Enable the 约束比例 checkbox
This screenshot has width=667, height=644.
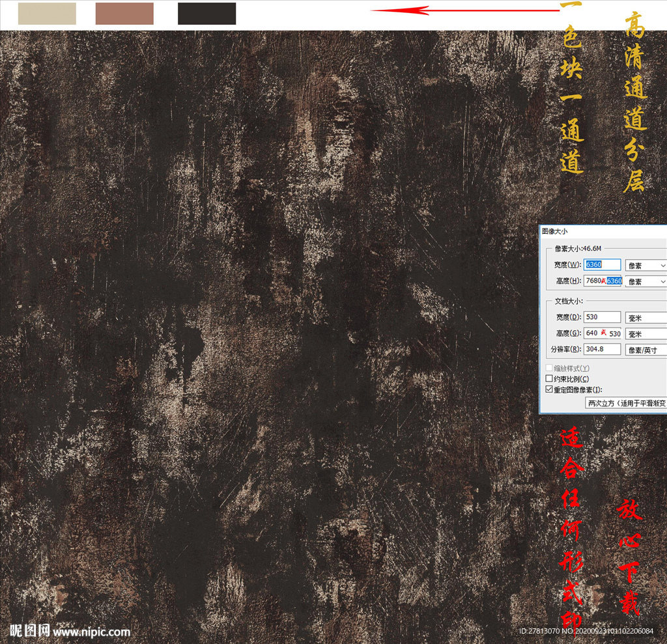[x=549, y=379]
